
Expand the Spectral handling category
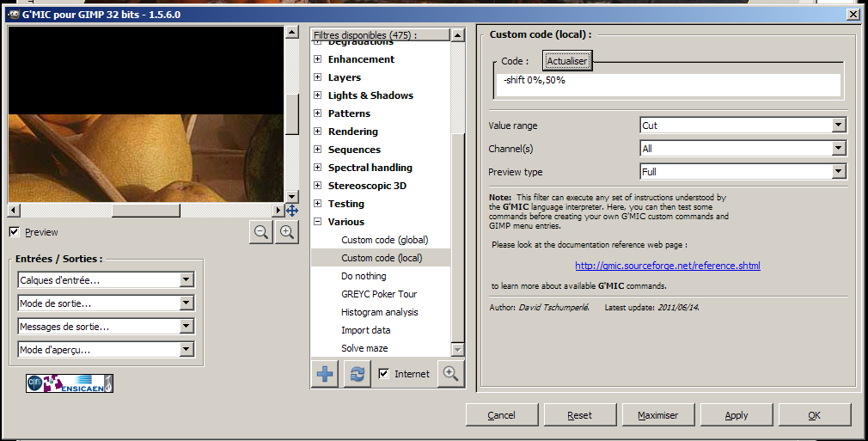(x=318, y=168)
